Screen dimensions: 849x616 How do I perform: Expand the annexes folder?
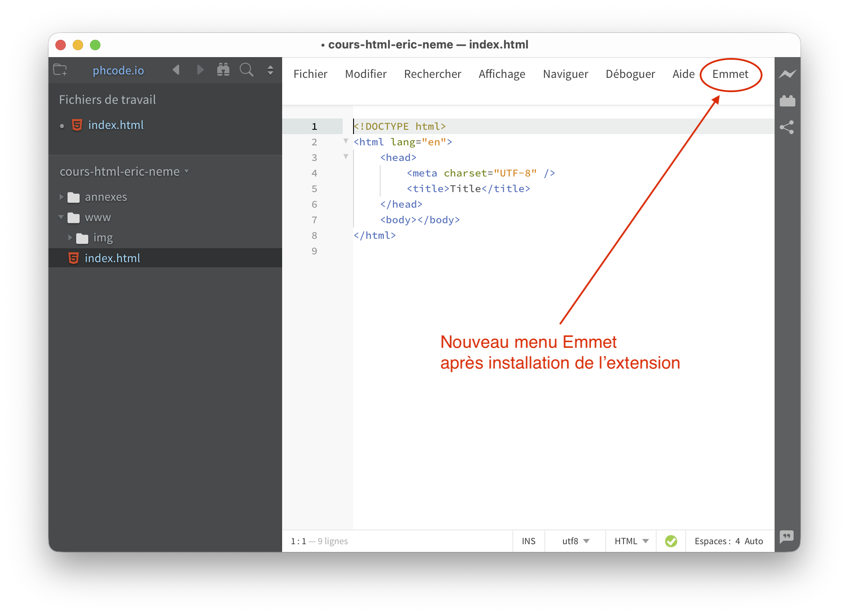coord(61,197)
